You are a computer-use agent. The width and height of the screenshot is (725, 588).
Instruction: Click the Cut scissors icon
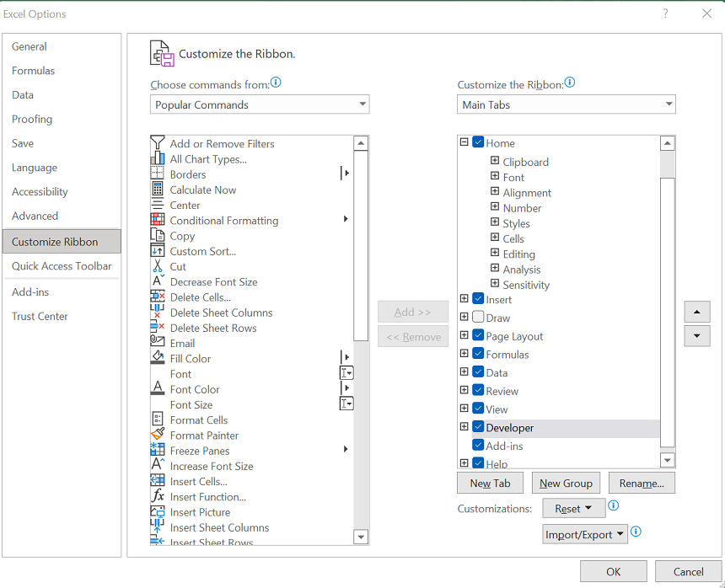coord(157,265)
